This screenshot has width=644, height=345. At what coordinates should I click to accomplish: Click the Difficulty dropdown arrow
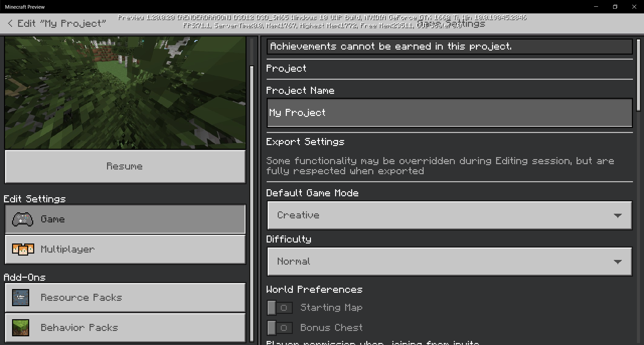click(618, 262)
